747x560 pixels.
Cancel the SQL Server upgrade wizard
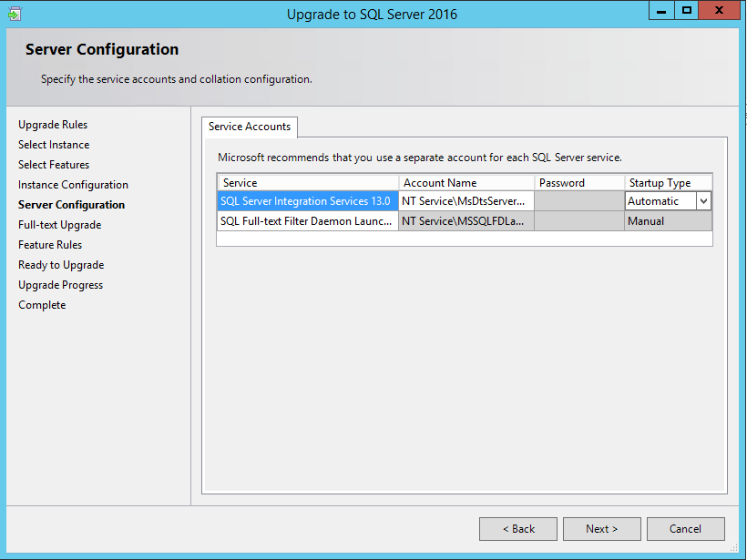685,528
